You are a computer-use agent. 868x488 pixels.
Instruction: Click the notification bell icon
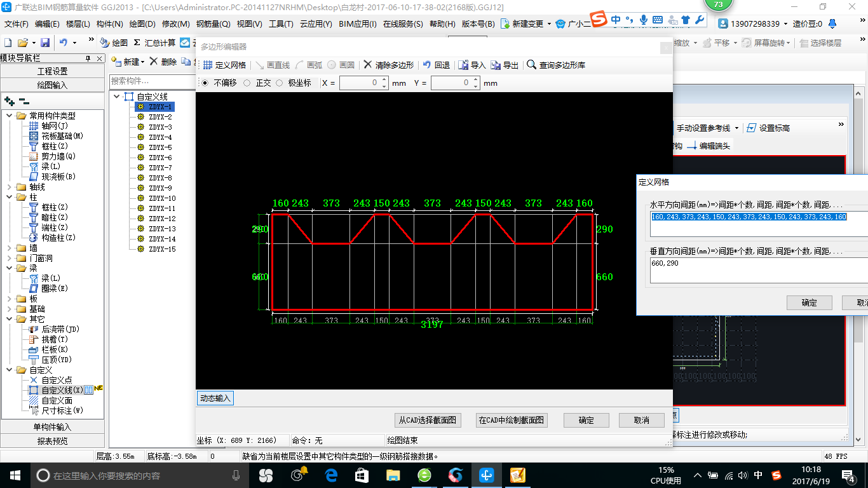click(832, 24)
